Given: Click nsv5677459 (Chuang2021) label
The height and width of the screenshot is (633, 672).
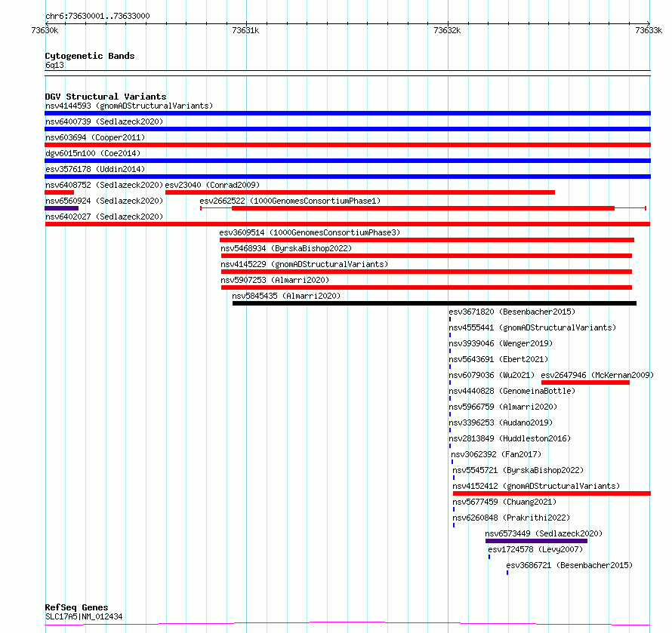Looking at the screenshot, I should [x=504, y=502].
